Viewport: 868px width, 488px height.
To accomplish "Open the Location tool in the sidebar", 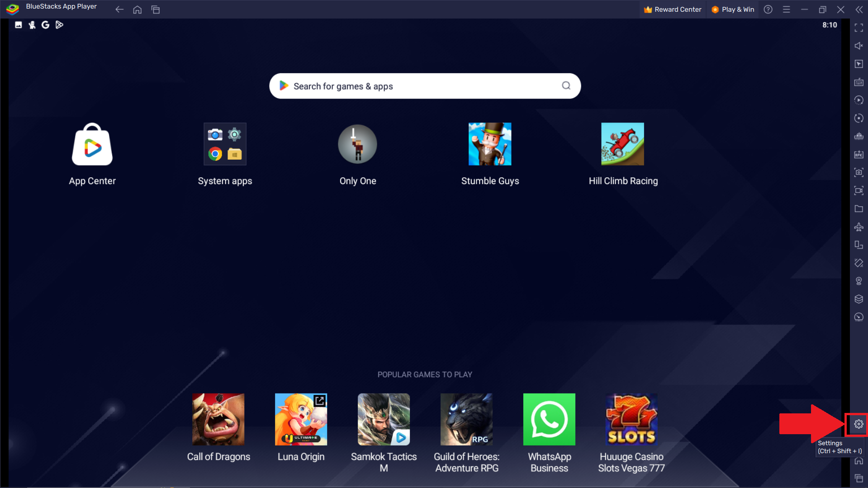I will pyautogui.click(x=859, y=281).
